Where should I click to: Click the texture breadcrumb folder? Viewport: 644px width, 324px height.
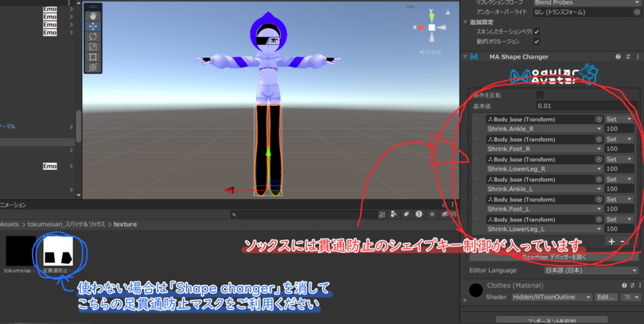(125, 225)
